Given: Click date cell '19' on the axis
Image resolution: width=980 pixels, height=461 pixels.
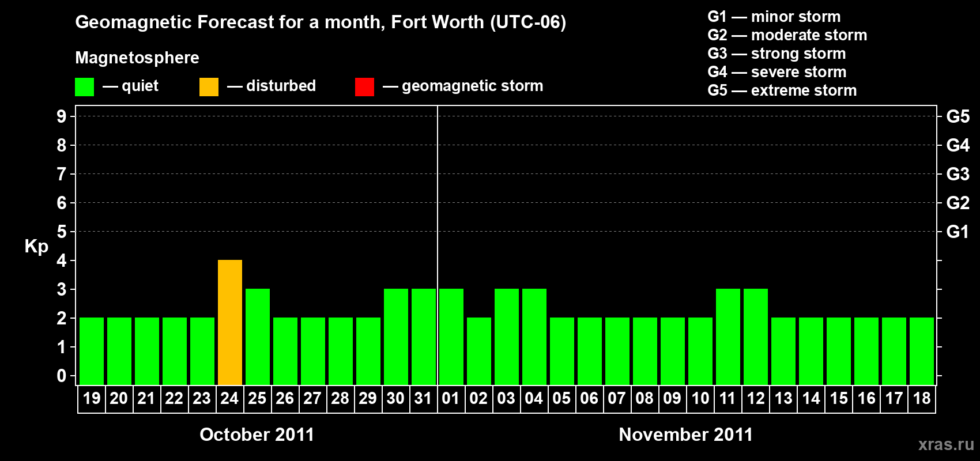Looking at the screenshot, I should pyautogui.click(x=92, y=399).
